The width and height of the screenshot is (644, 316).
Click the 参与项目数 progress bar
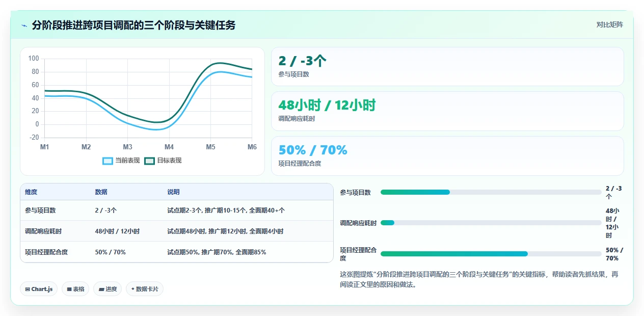[x=491, y=192]
